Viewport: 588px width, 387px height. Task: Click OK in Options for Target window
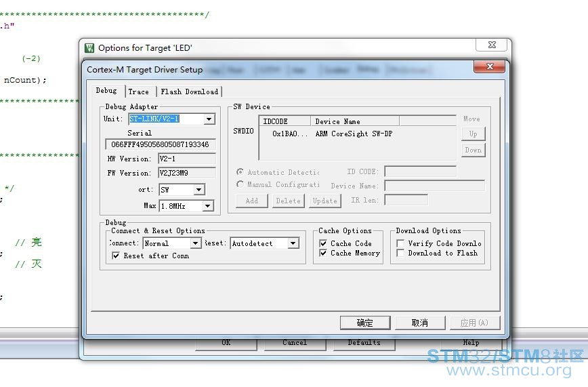point(226,343)
